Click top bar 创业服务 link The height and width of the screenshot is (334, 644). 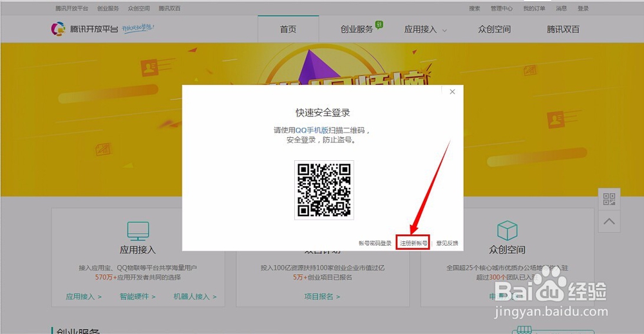click(108, 8)
